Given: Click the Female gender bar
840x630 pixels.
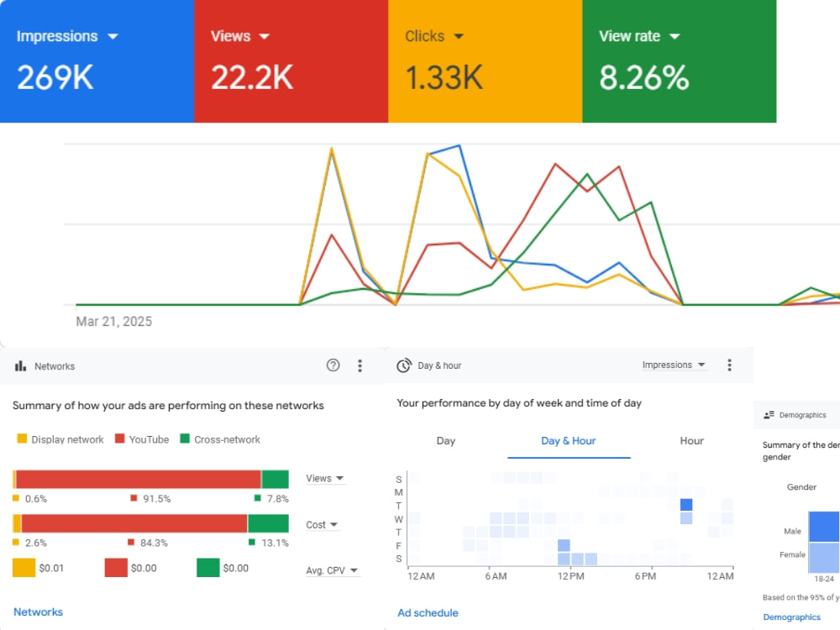Looking at the screenshot, I should [824, 558].
